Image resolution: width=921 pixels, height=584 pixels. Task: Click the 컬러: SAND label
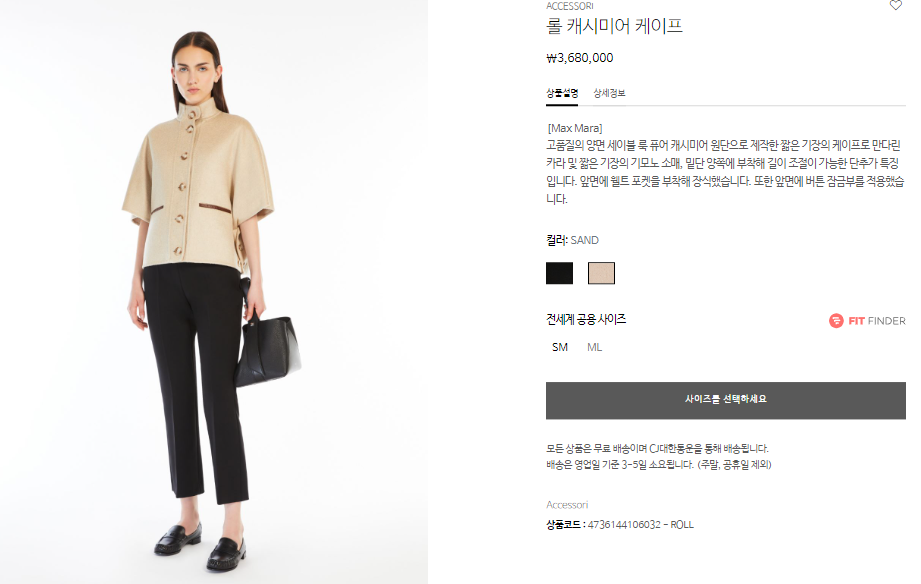click(573, 240)
